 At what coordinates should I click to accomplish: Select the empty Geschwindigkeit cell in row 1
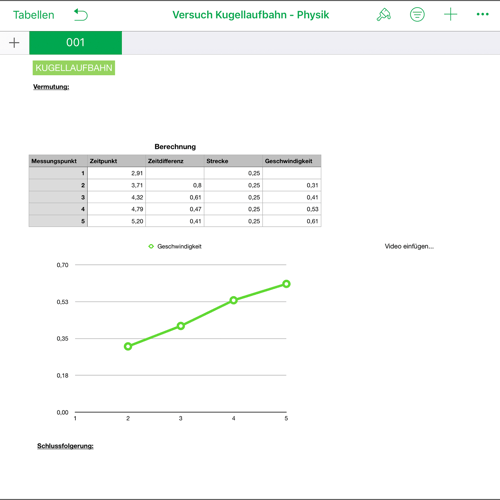tap(292, 173)
